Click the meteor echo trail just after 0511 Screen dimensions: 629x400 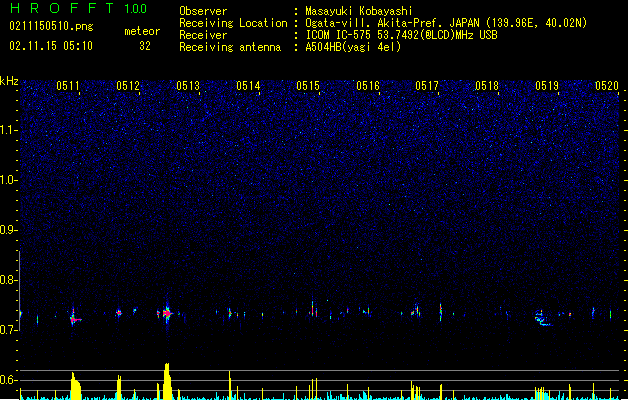point(75,319)
